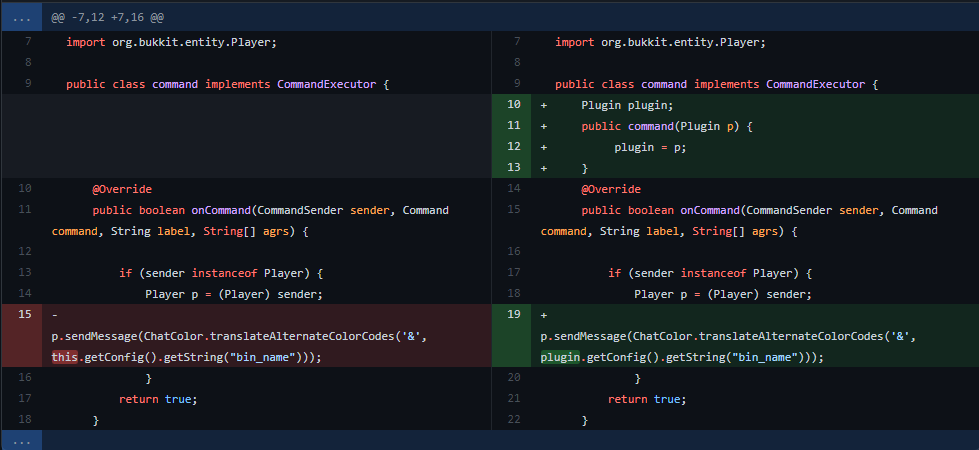The image size is (979, 450).
Task: Click the highlighted 'plugin' in added getConfig line
Action: [560, 357]
